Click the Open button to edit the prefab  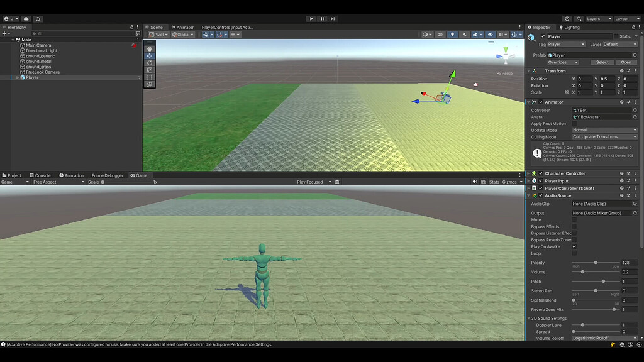[x=626, y=62]
